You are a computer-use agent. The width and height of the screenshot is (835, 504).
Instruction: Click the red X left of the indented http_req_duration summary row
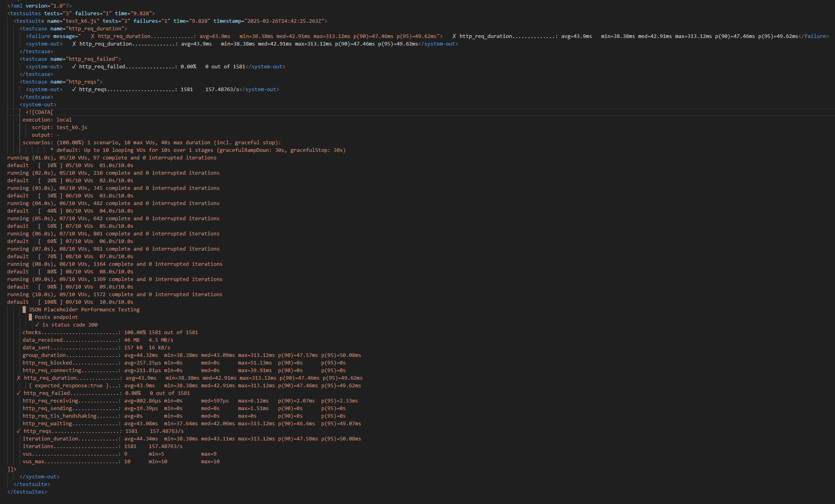click(x=18, y=378)
